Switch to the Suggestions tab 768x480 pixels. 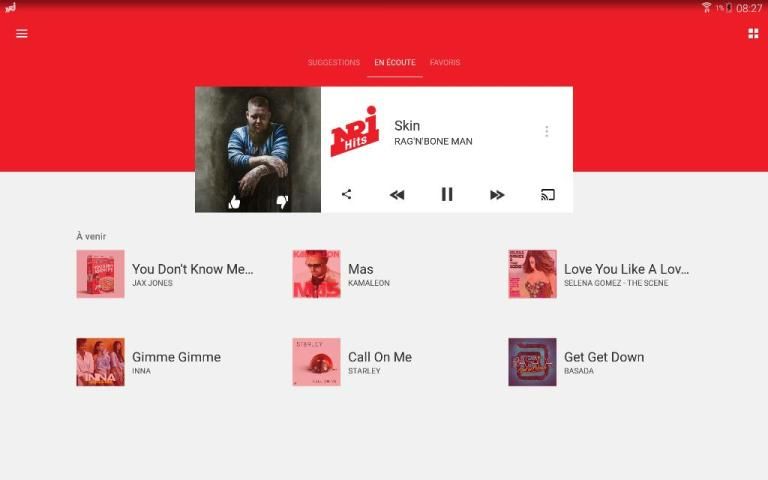click(x=333, y=63)
